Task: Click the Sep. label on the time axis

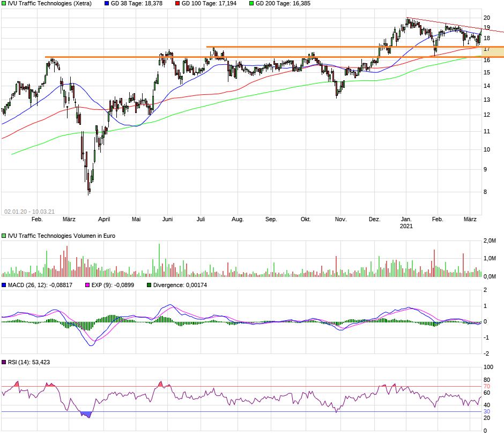Action: click(x=271, y=219)
